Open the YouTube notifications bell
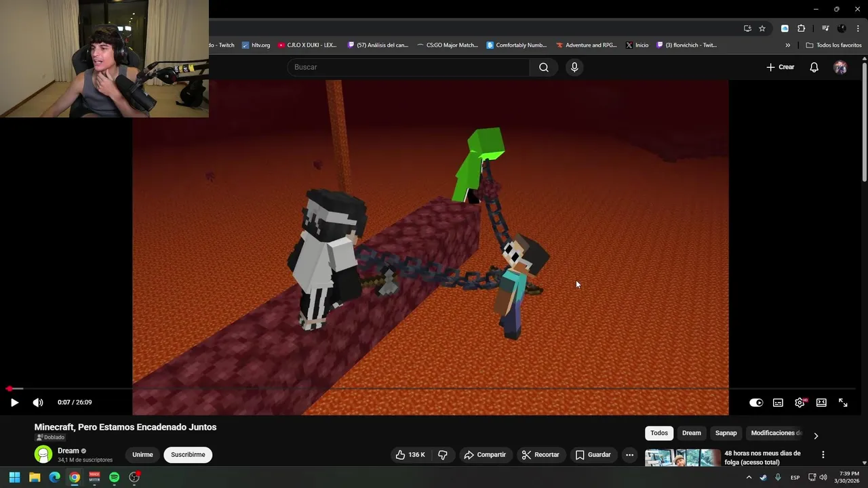868x488 pixels. tap(814, 67)
